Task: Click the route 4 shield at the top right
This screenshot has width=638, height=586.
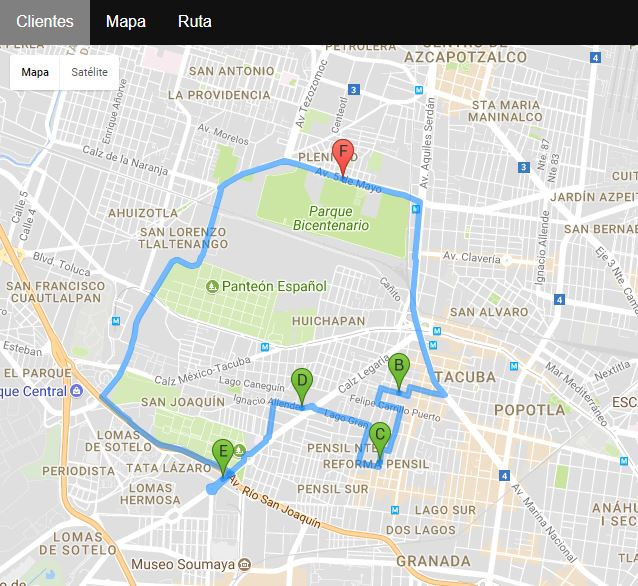Action: click(596, 58)
